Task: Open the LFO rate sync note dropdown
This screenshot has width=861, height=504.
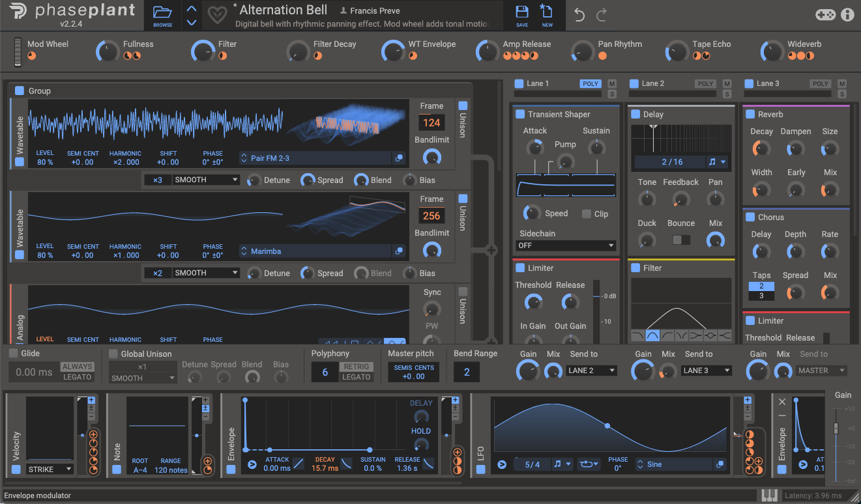Action: pyautogui.click(x=562, y=464)
